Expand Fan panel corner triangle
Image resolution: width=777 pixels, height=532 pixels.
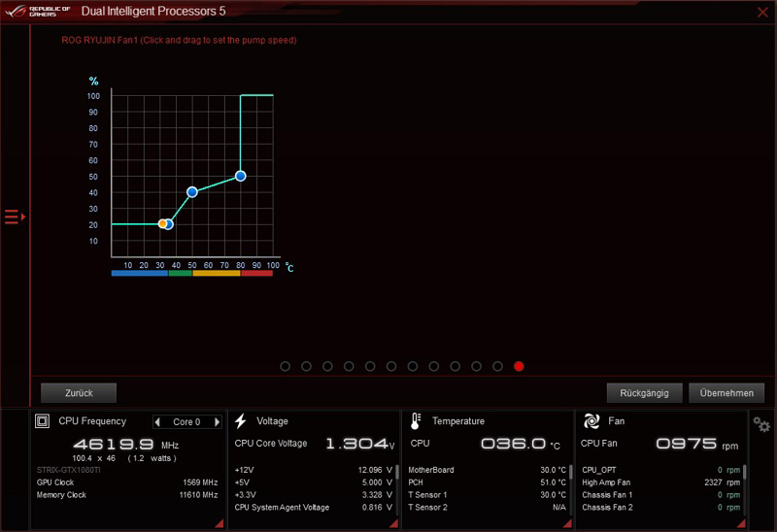[742, 523]
